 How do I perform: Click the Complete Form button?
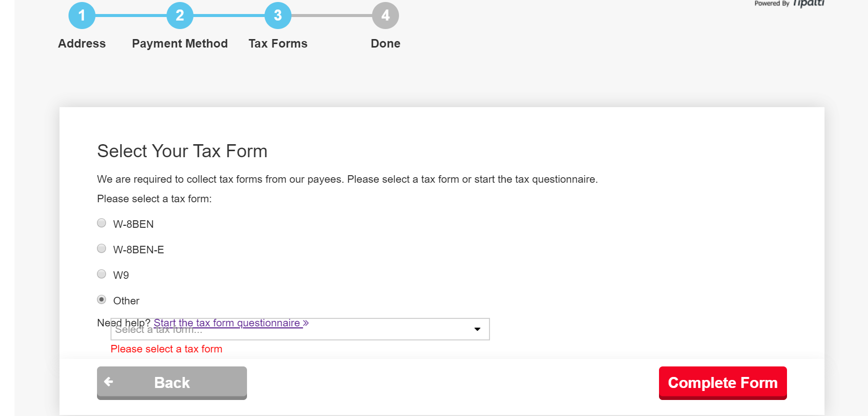click(x=723, y=383)
